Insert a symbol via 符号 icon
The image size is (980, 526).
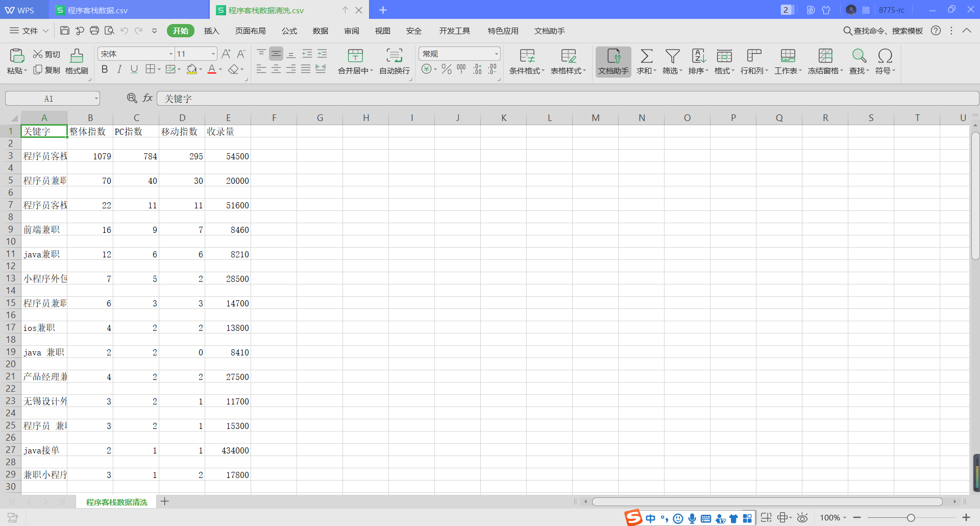pos(885,61)
